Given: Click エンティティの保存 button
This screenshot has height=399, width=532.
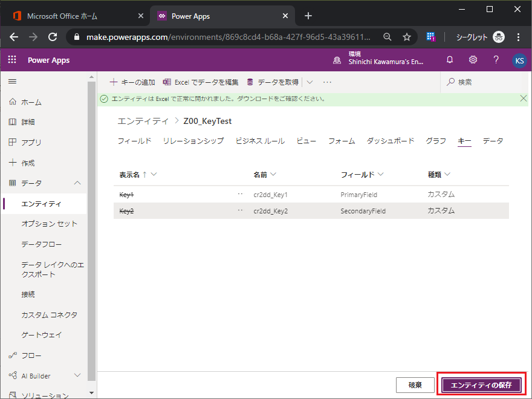Looking at the screenshot, I should tap(481, 385).
